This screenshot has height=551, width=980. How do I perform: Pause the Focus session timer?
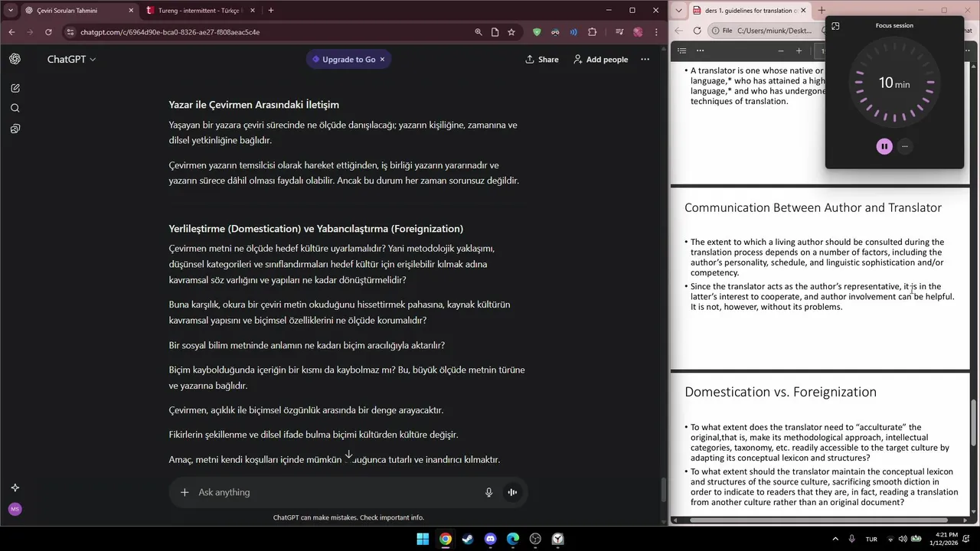tap(884, 146)
